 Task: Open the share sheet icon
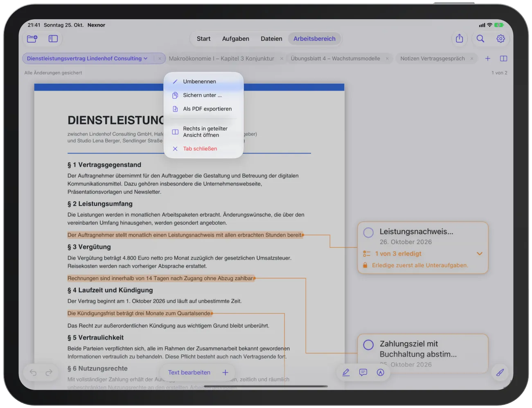coord(460,38)
